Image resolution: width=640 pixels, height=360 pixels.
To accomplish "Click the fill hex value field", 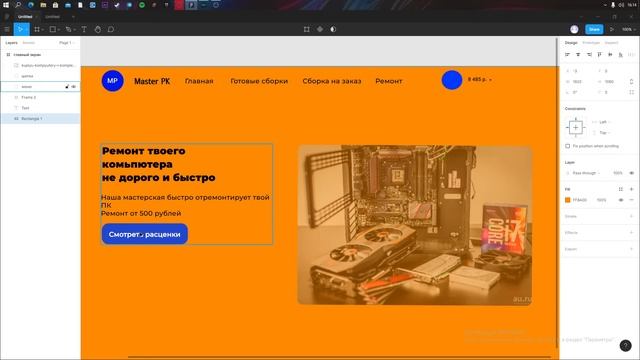I will [x=580, y=200].
